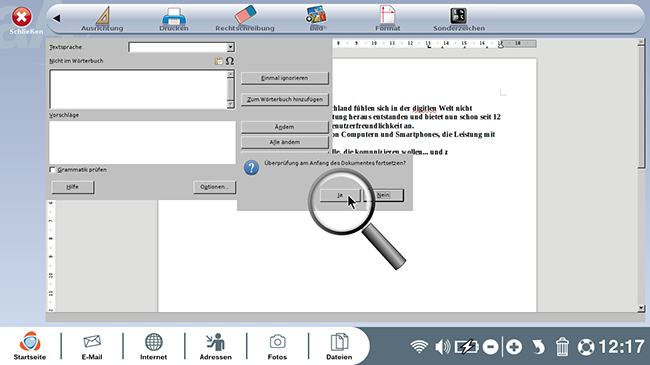The image size is (650, 365).
Task: Go back with the left arrow in toolbar
Action: point(57,18)
